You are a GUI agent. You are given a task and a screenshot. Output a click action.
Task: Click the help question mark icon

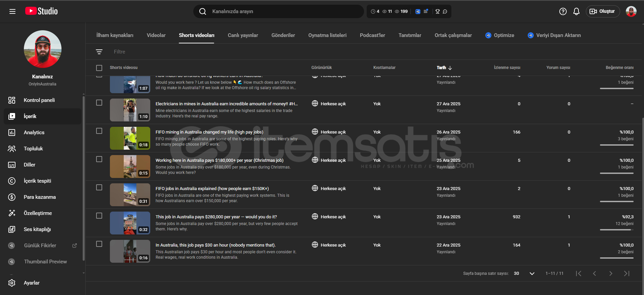pos(563,11)
